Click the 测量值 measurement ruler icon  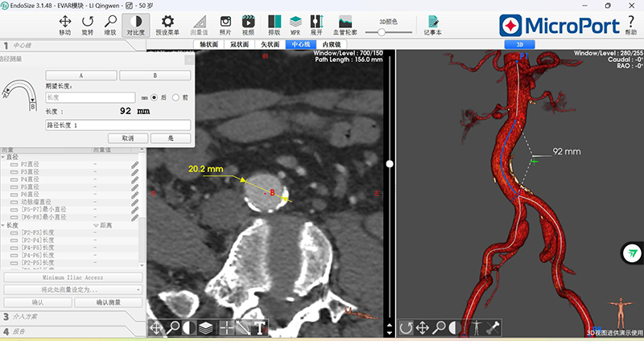(x=200, y=26)
